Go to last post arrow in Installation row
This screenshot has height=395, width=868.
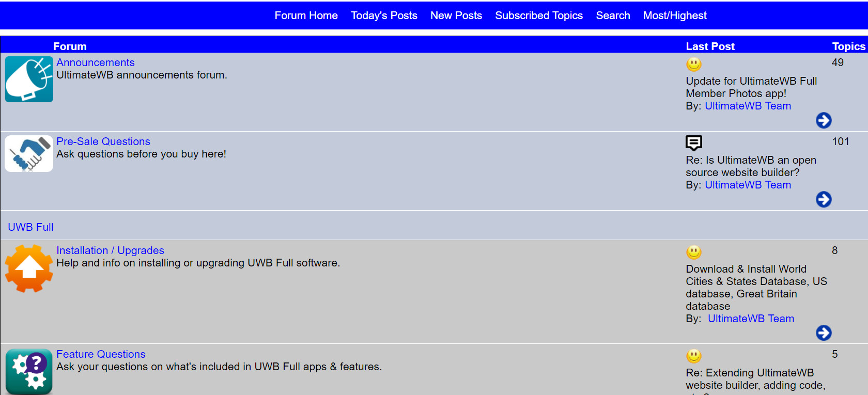(824, 333)
